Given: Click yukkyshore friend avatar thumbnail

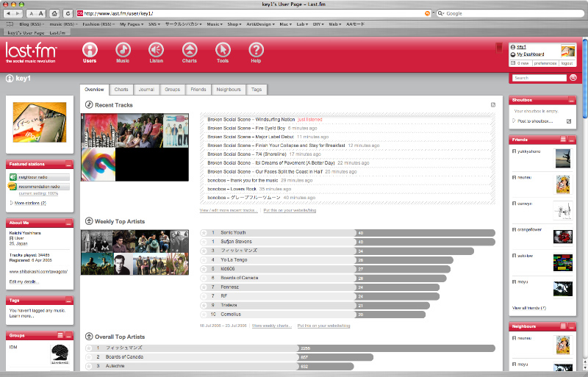Looking at the screenshot, I should tap(563, 158).
